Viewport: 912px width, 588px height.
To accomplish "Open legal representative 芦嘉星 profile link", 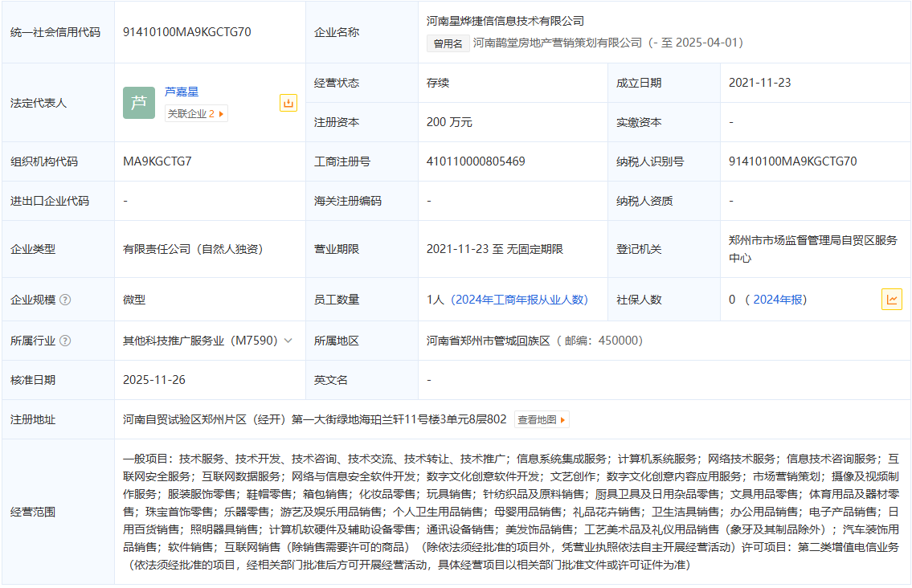I will click(x=182, y=92).
